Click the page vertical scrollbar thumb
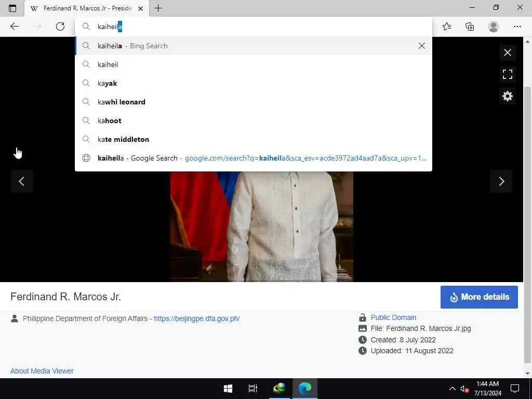This screenshot has width=532, height=399. click(x=527, y=224)
